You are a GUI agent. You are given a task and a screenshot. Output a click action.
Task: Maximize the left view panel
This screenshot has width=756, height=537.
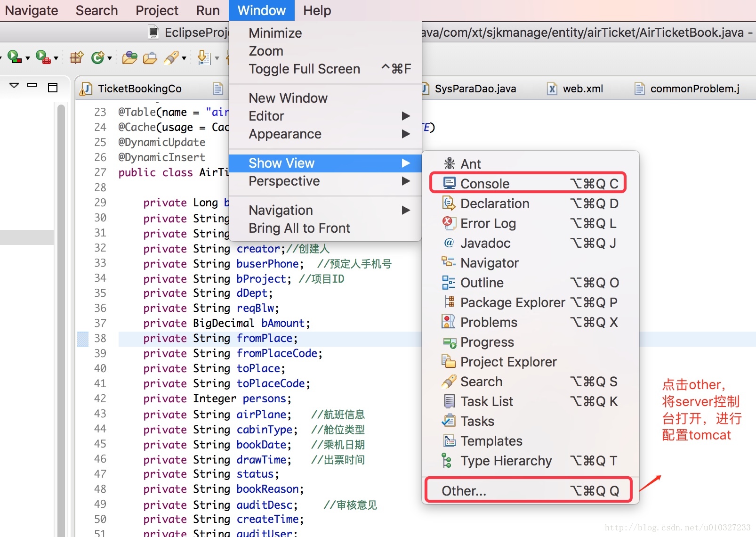(53, 88)
